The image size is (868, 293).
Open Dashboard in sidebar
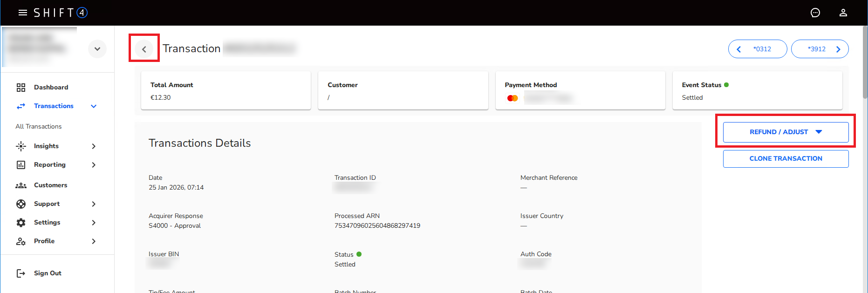click(51, 88)
